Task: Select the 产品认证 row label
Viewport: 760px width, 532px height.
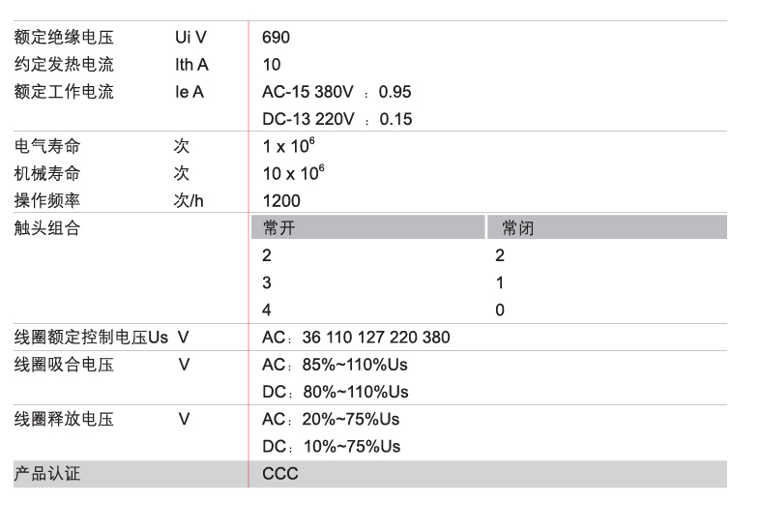Action: 47,474
